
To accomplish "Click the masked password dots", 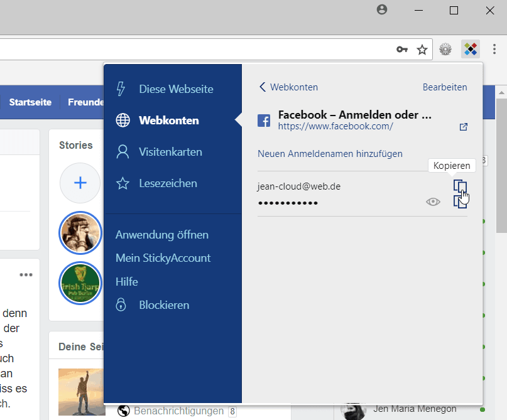I will [288, 203].
